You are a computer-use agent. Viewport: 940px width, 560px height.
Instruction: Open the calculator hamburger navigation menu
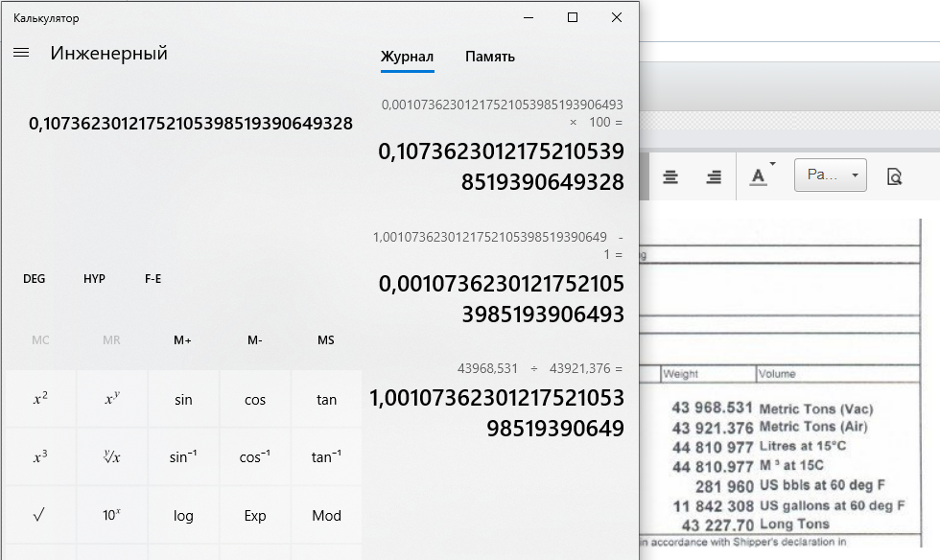click(x=21, y=54)
